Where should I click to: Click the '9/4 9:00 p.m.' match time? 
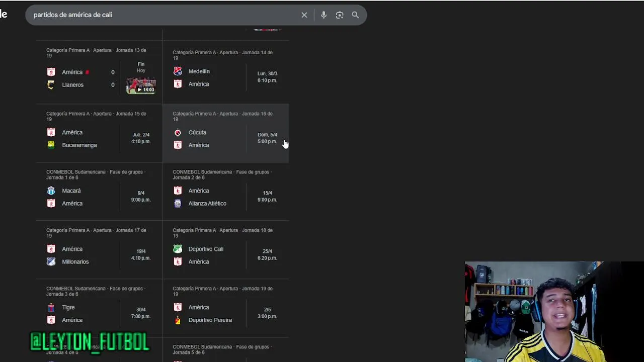[141, 197]
